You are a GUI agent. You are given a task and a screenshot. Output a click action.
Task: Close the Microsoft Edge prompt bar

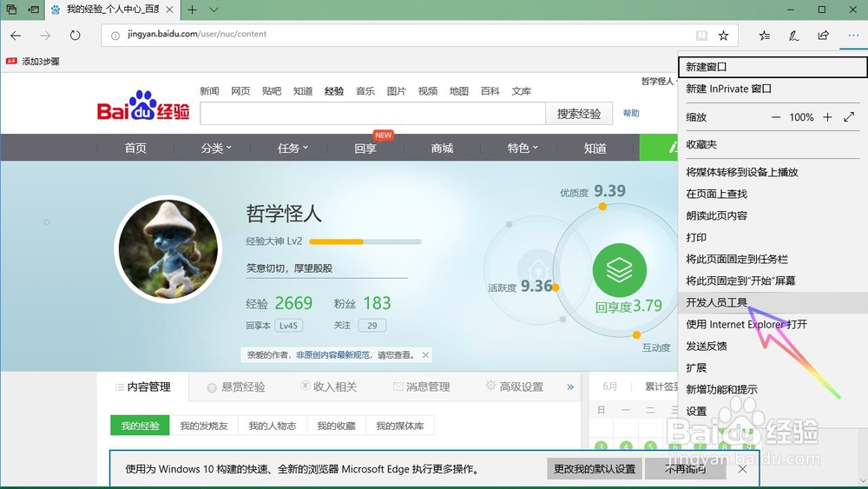tap(742, 469)
